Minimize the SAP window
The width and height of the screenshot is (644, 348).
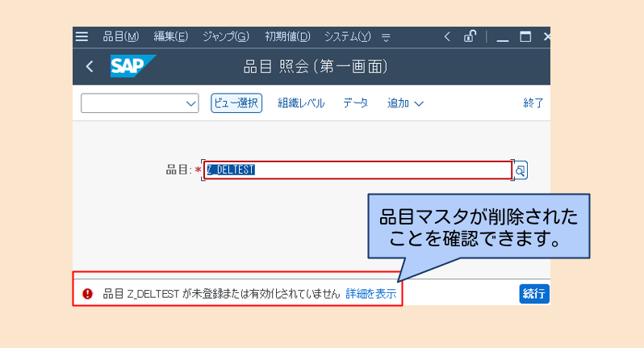502,40
